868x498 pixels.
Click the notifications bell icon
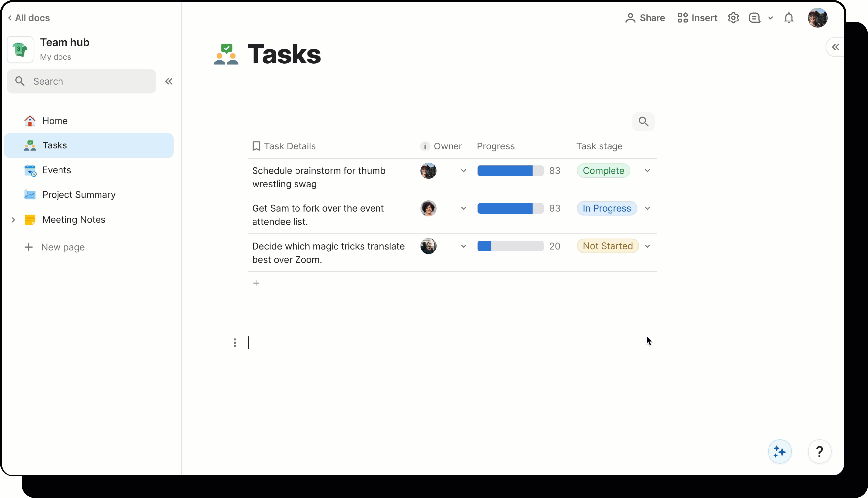coord(789,18)
